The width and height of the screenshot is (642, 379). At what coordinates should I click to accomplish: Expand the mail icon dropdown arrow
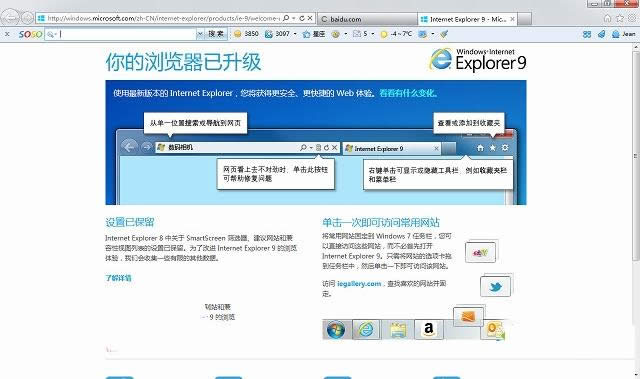[373, 34]
